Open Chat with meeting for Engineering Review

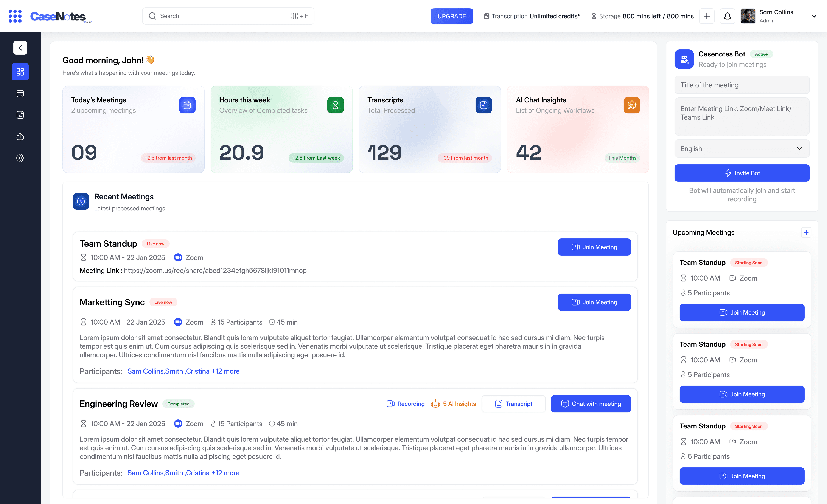(590, 404)
